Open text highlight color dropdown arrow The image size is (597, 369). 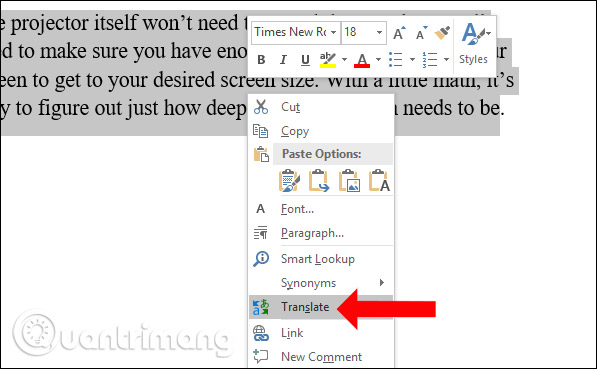coord(344,60)
